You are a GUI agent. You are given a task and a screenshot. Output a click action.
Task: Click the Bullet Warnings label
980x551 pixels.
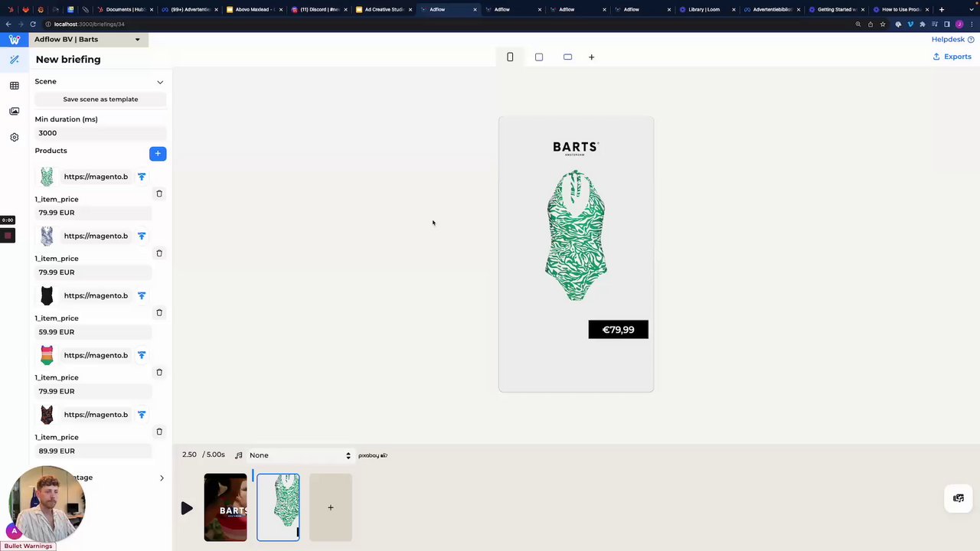(x=28, y=546)
